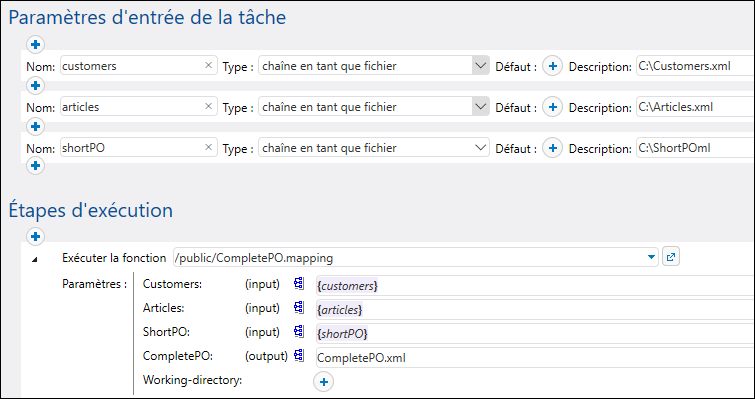Edit the customers name field

click(139, 66)
